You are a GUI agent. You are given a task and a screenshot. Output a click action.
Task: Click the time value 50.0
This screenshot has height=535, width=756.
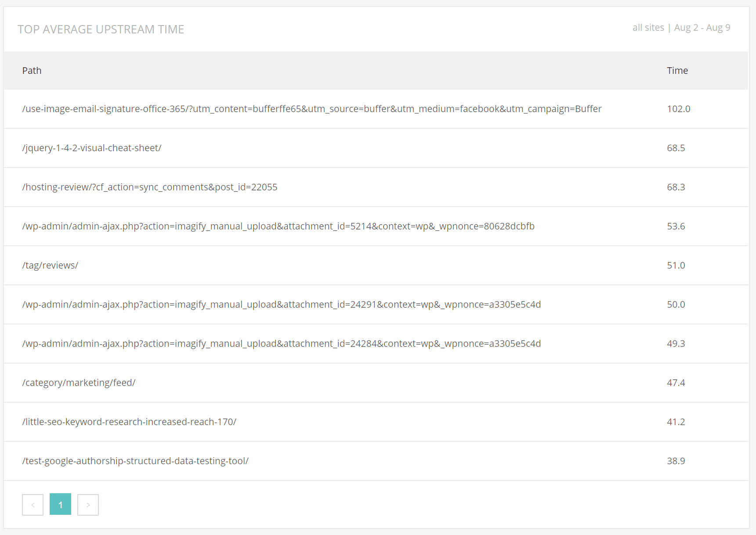[x=676, y=304]
